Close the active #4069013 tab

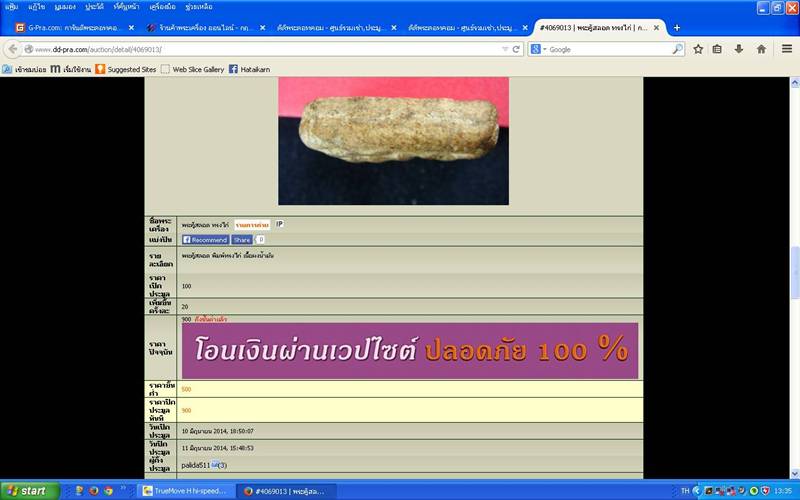[x=657, y=28]
